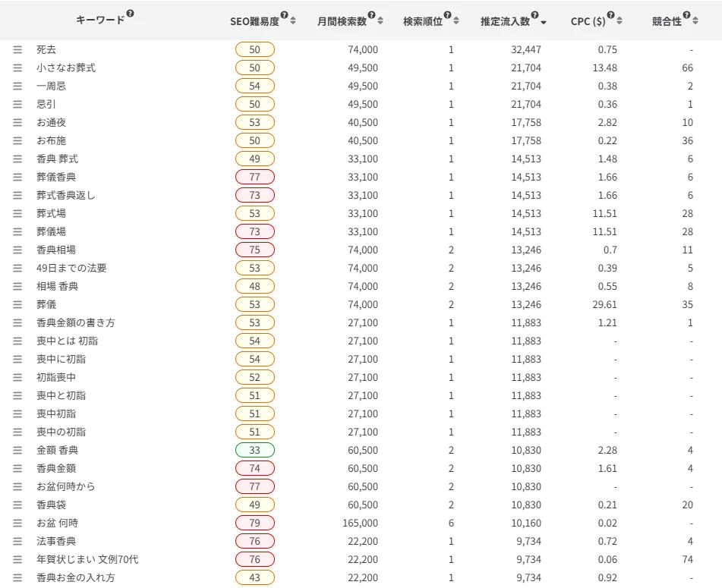Open hamburger menu icon for 初詣喪中 row
Viewport: 722px width, 588px height.
click(x=17, y=377)
